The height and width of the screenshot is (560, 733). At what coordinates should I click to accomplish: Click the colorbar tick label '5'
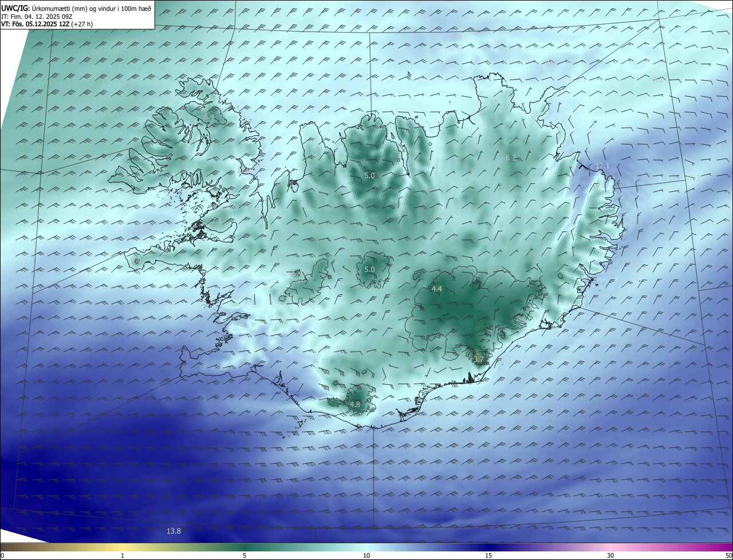click(245, 555)
